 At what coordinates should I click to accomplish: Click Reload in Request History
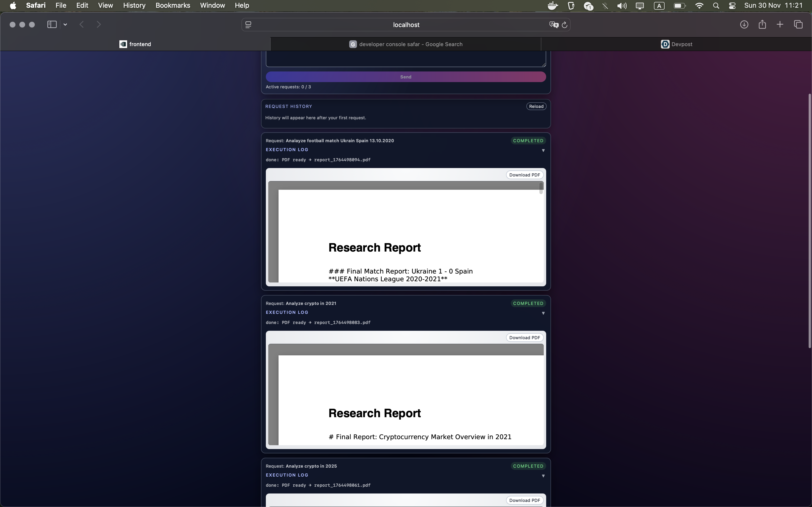pyautogui.click(x=536, y=106)
